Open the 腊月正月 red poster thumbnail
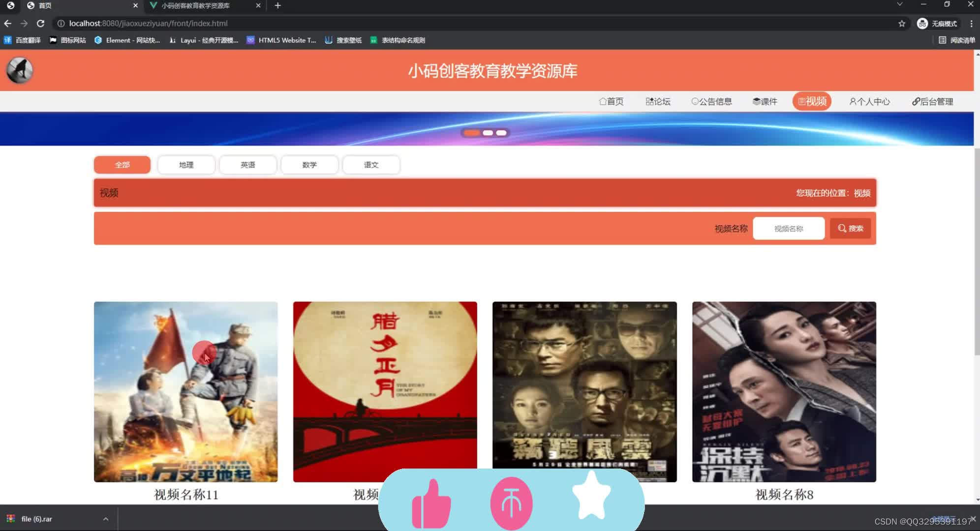The image size is (980, 531). pos(385,392)
